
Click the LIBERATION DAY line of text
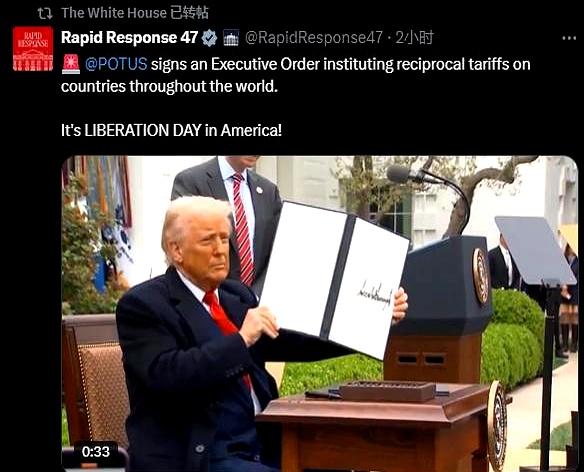click(x=171, y=130)
